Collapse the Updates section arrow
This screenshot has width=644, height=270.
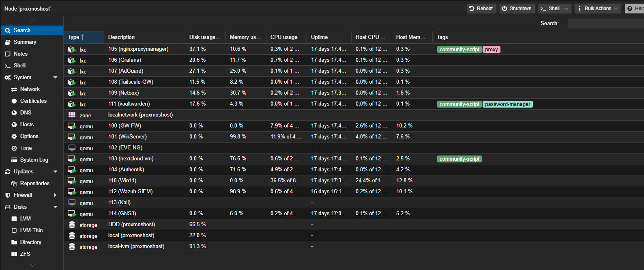point(56,171)
